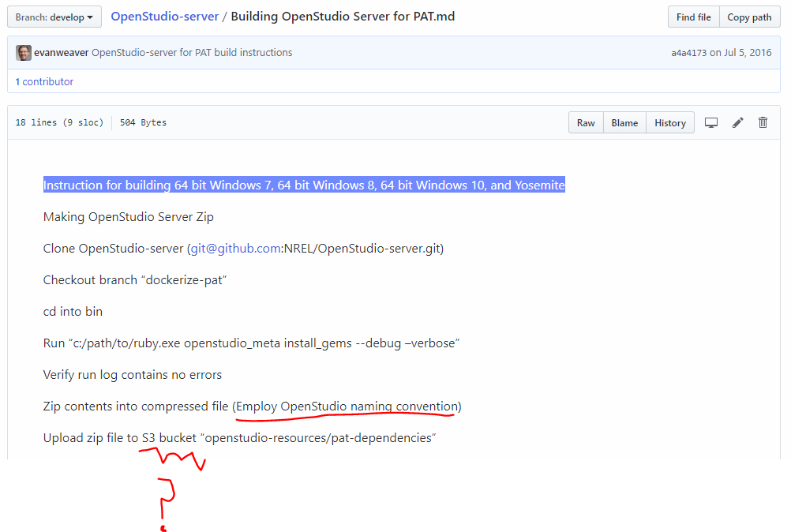Open the Blame view
Viewport: 791px width, 532px height.
pyautogui.click(x=624, y=122)
